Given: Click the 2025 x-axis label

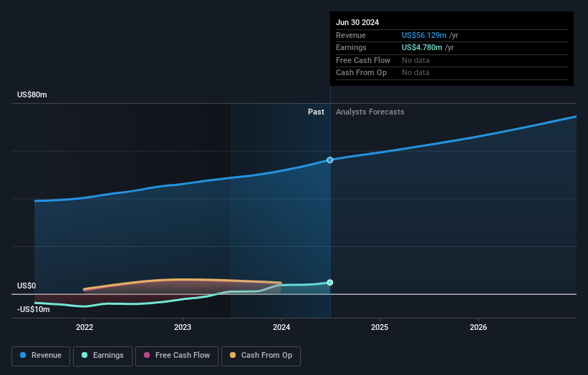Looking at the screenshot, I should pos(380,328).
